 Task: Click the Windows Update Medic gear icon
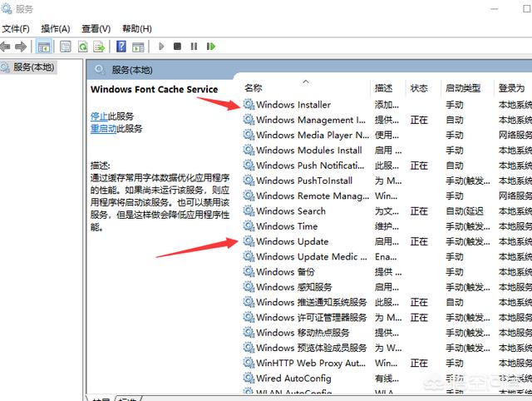249,256
